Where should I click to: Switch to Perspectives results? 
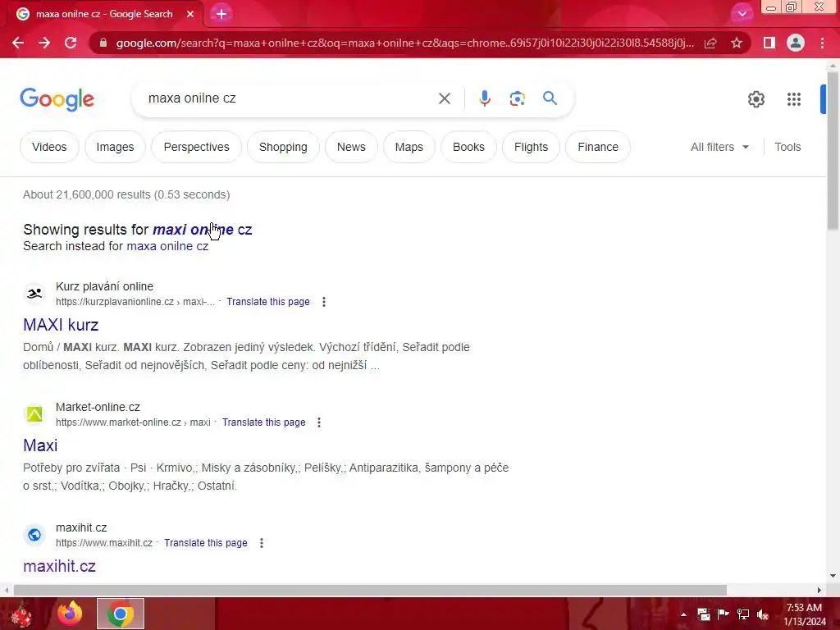point(196,147)
